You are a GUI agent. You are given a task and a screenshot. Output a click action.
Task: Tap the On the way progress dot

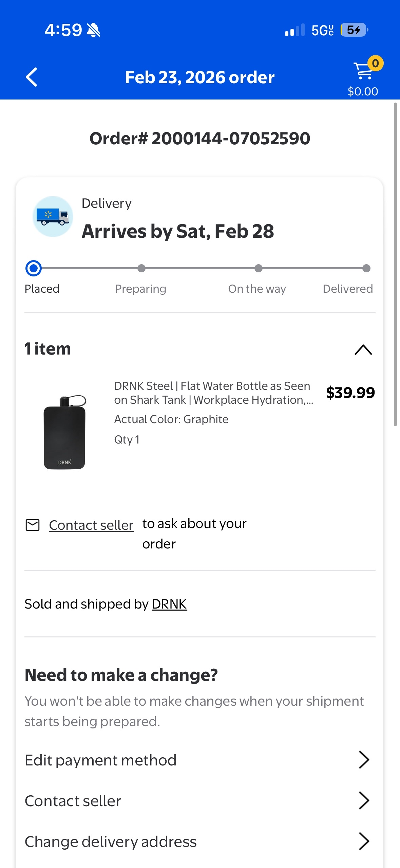tap(259, 268)
